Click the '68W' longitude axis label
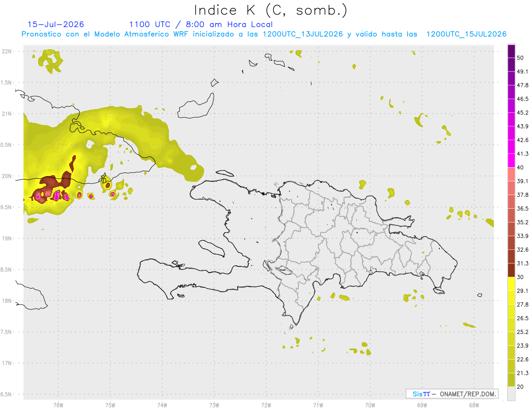532x411 pixels. [x=473, y=405]
